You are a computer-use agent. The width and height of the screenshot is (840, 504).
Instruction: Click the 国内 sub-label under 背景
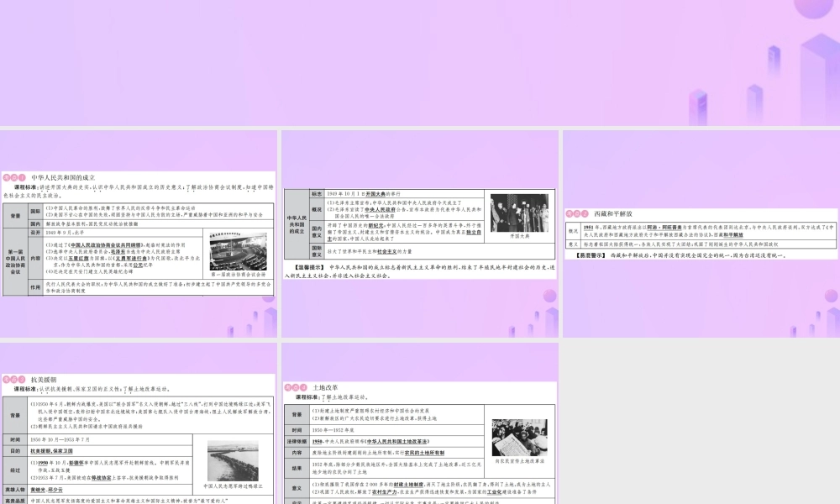tap(35, 224)
